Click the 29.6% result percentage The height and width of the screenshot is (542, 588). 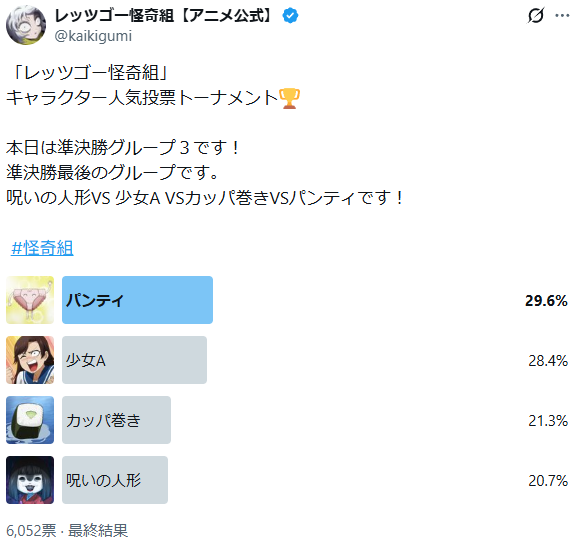[546, 301]
